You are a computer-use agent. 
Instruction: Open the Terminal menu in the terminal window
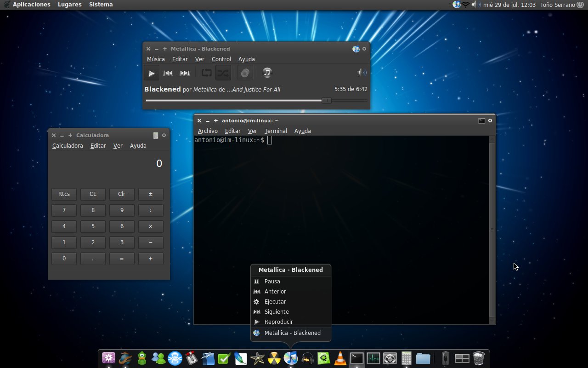click(276, 131)
